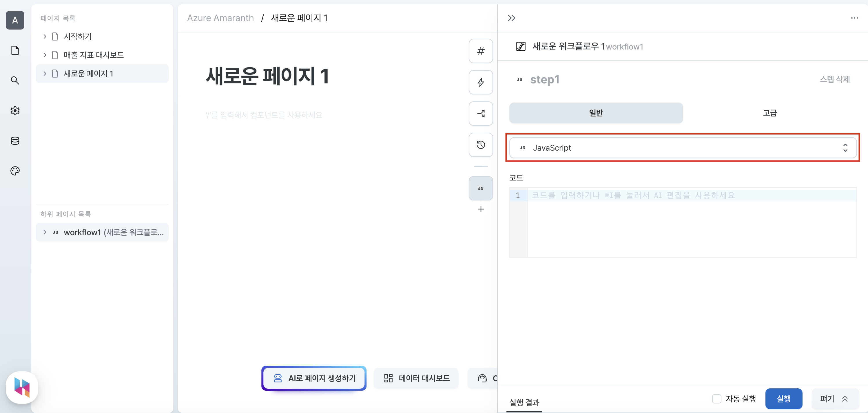Click into the code editor line 1

click(x=692, y=195)
